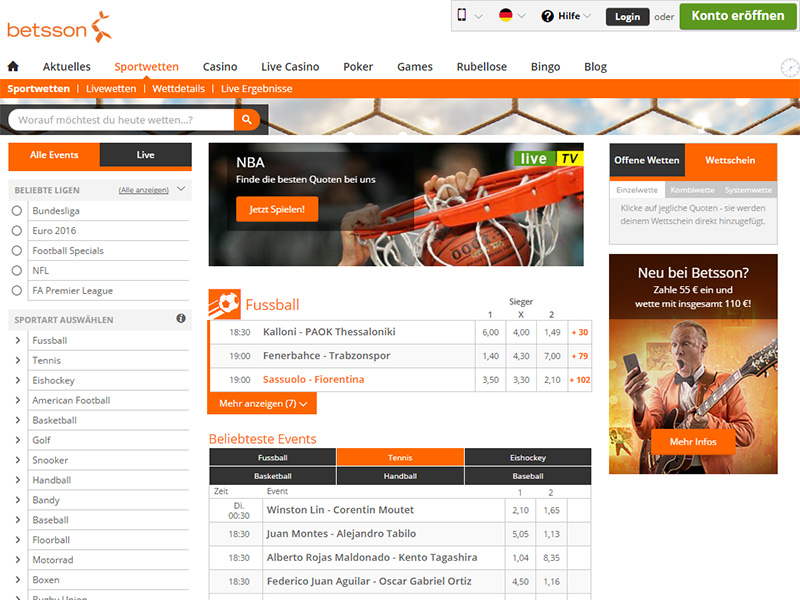Open the Boxen sport category
Image resolution: width=800 pixels, height=600 pixels.
coord(46,580)
